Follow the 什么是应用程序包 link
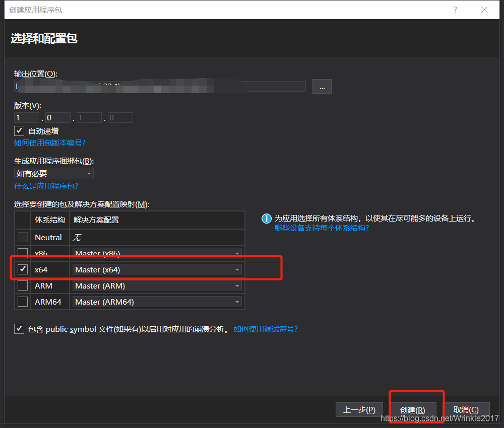Screen dimensions: 504x428 (x=46, y=186)
